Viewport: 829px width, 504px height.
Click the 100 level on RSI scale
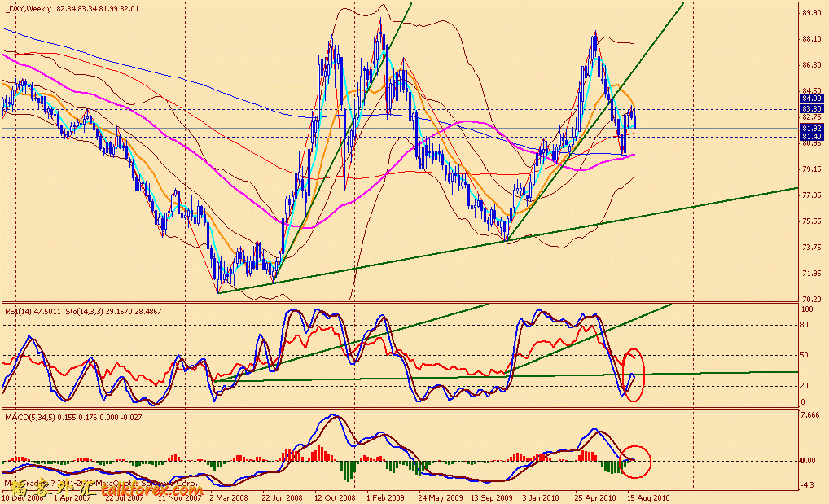(807, 309)
